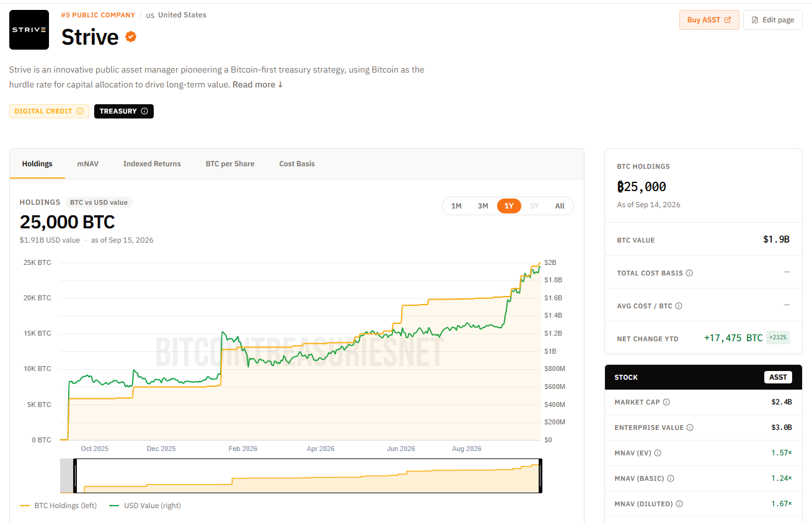812x523 pixels.
Task: Click the info icon next to Enterprise Value
Action: 690,427
